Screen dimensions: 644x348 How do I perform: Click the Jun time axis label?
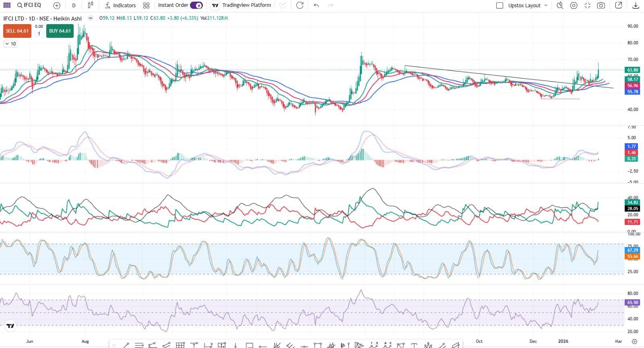[30, 341]
